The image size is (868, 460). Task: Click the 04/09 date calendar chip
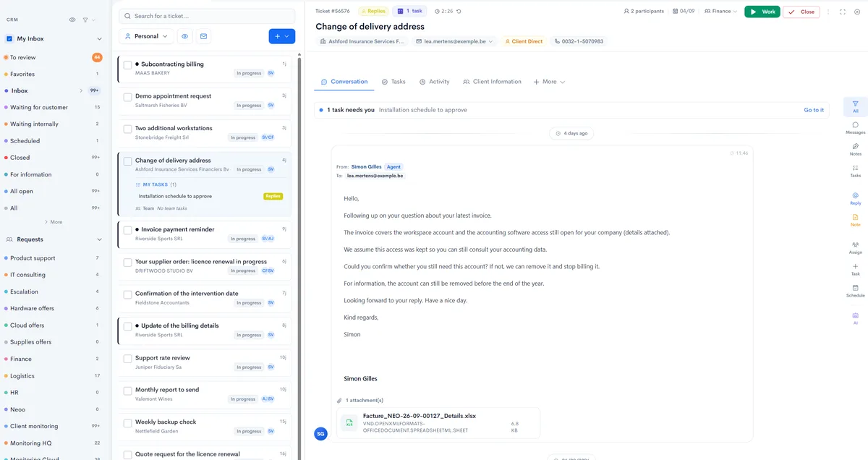click(x=684, y=12)
